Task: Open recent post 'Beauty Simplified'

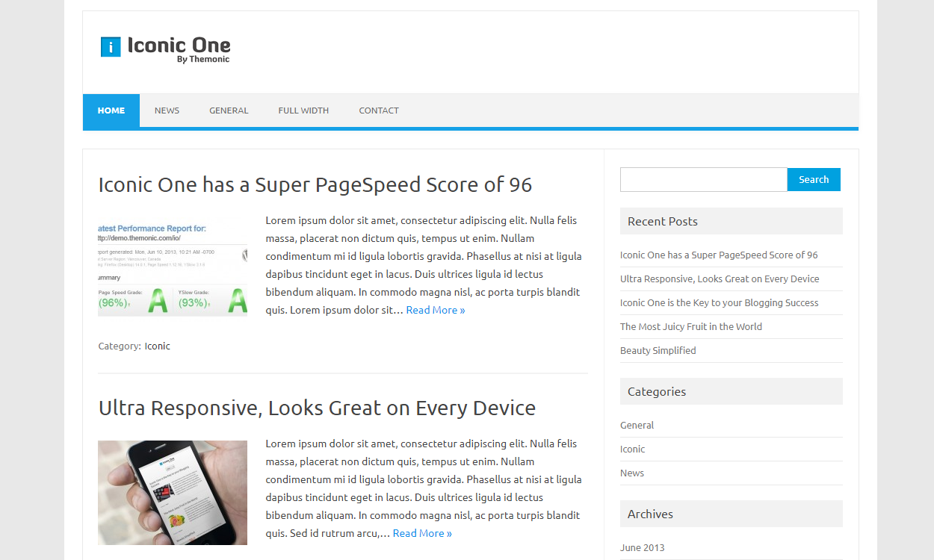Action: 658,350
